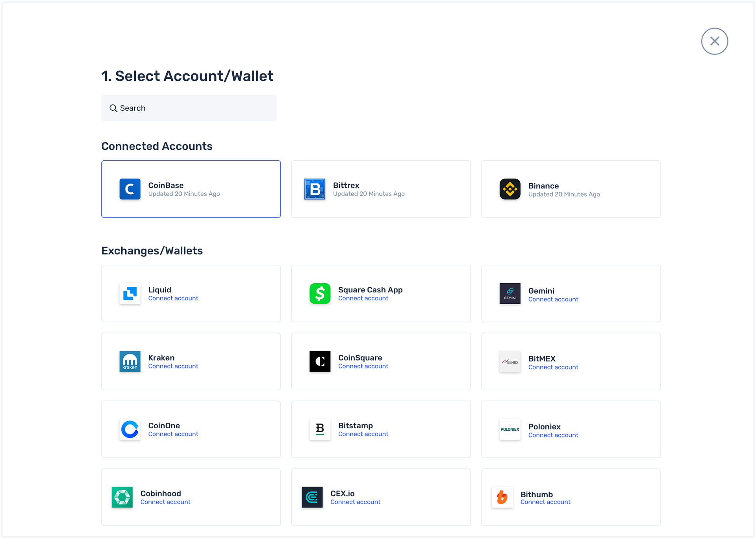Viewport: 756px width, 539px height.
Task: Click the Liquid name text
Action: (x=159, y=290)
